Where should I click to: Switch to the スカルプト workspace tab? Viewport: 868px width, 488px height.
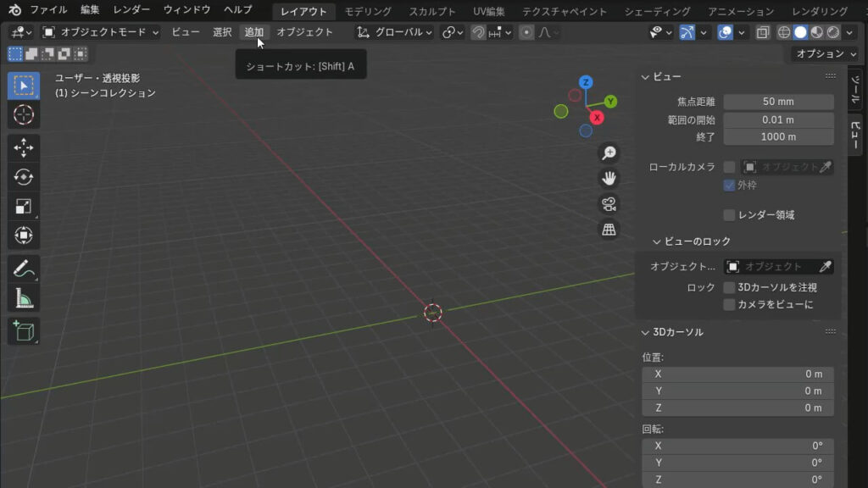[432, 11]
